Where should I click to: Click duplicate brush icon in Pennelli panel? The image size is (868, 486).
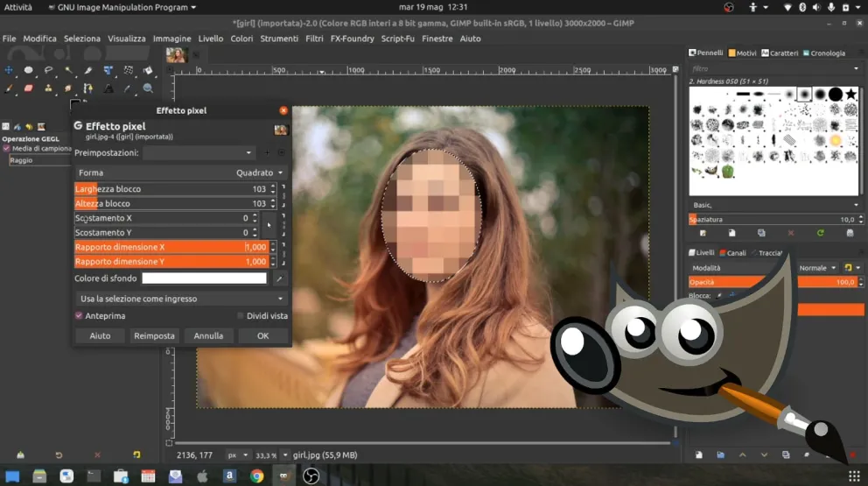(x=762, y=233)
